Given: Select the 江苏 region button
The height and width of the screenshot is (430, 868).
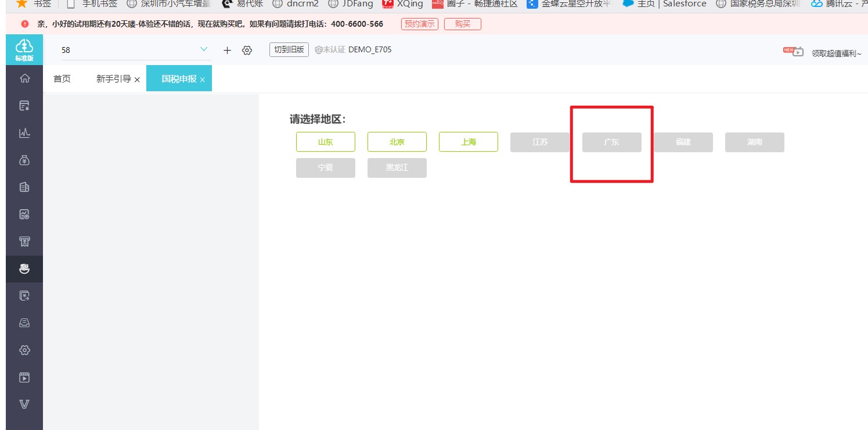Looking at the screenshot, I should coord(540,142).
